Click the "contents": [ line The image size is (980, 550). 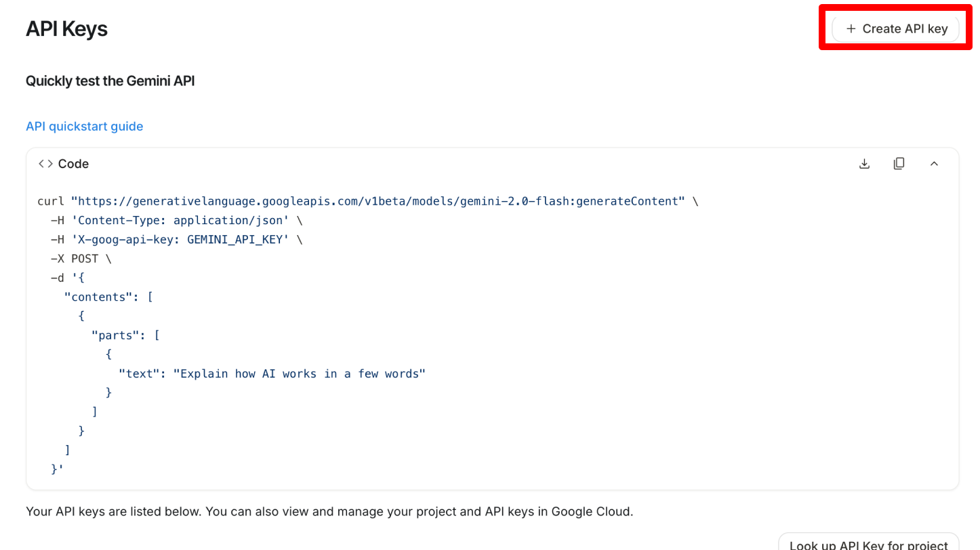108,297
